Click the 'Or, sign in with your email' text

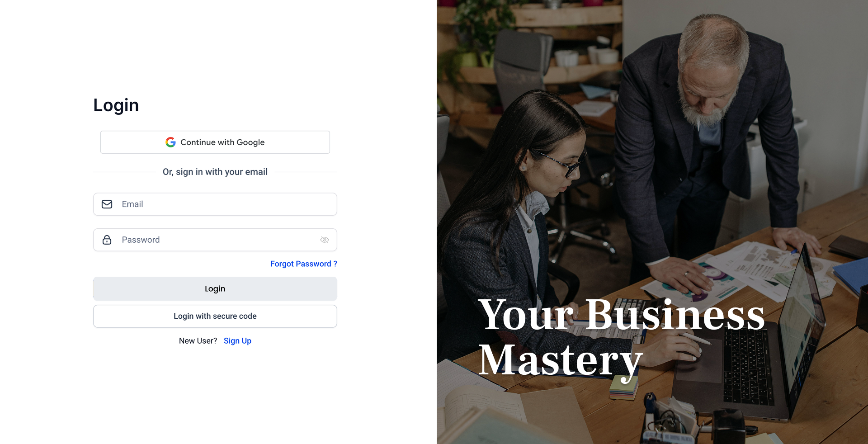click(x=215, y=172)
